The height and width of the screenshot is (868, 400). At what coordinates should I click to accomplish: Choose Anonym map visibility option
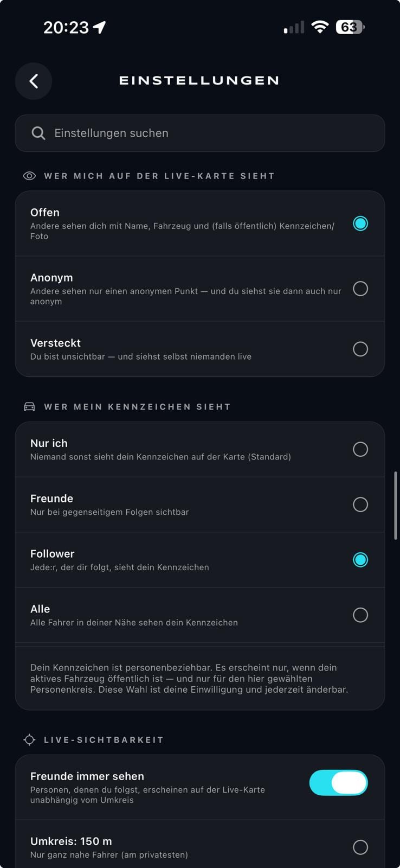360,289
